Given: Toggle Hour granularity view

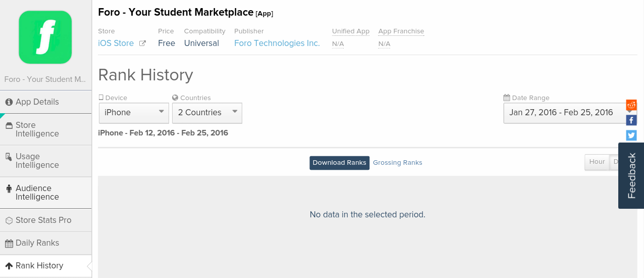Looking at the screenshot, I should pyautogui.click(x=597, y=162).
